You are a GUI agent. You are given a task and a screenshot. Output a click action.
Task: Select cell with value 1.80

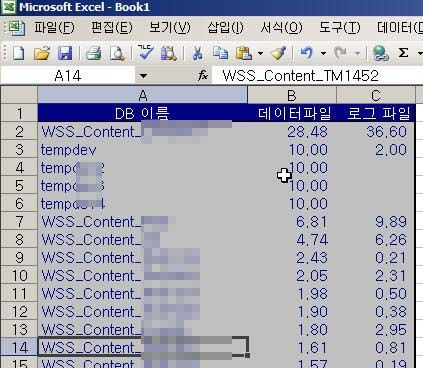[292, 329]
